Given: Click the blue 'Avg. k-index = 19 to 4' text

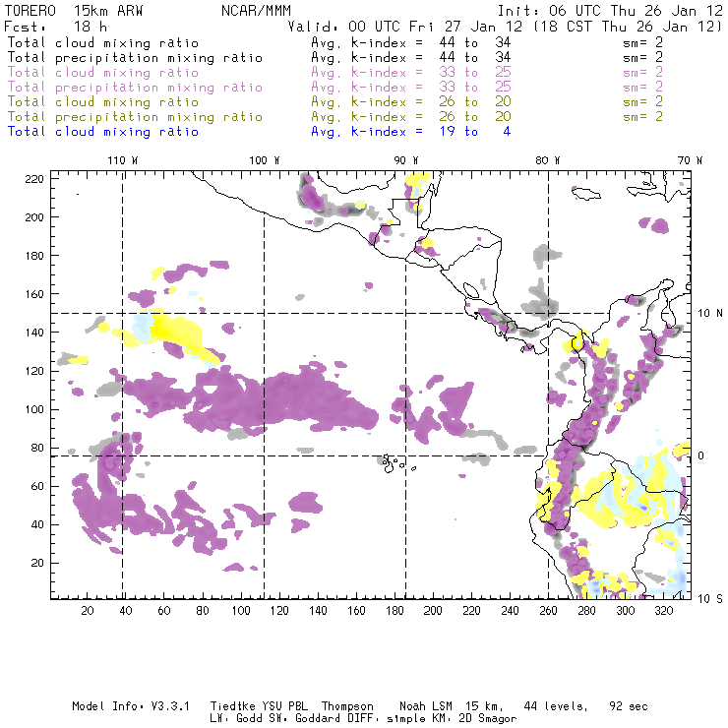Looking at the screenshot, I should [411, 132].
